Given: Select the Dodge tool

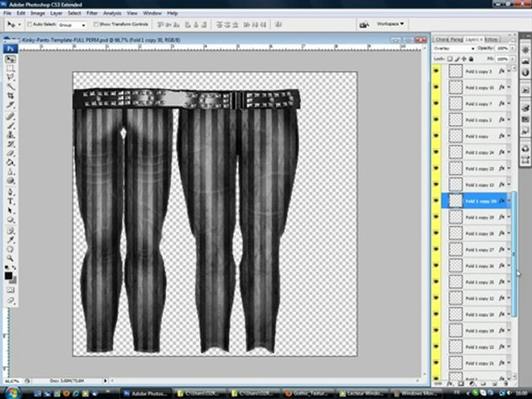Looking at the screenshot, I should tap(11, 181).
